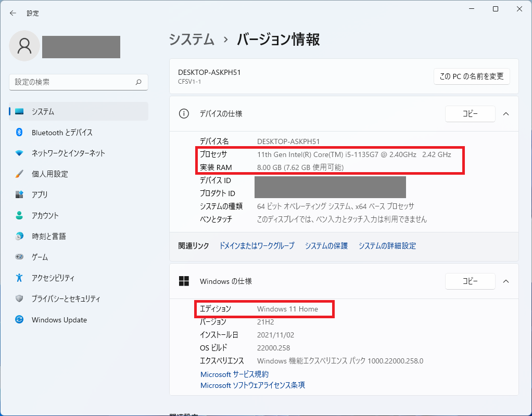Viewport: 532px width, 416px height.
Task: Click the network Wi-Fi icon in the sidebar
Action: (19, 153)
